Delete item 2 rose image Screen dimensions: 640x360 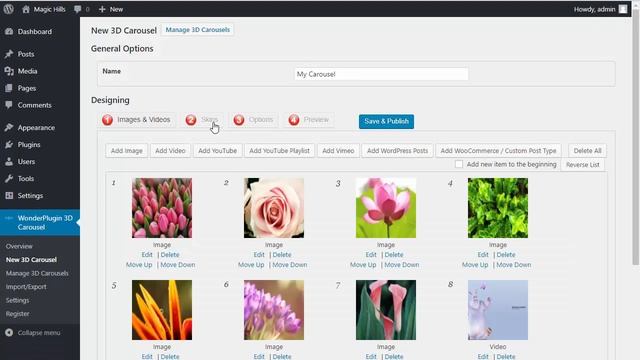pyautogui.click(x=282, y=255)
